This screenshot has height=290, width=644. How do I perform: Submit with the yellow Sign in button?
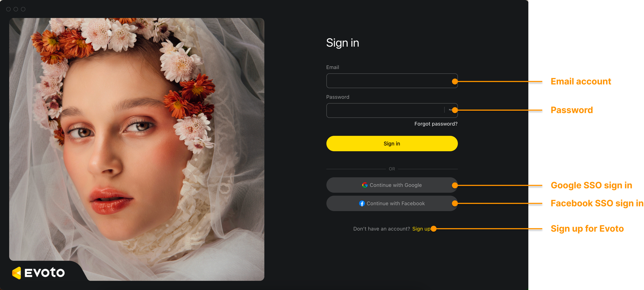[x=392, y=143]
